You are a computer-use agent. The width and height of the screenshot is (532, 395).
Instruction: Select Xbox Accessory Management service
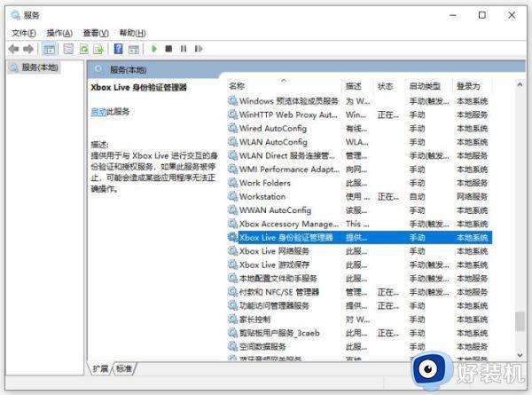point(360,224)
